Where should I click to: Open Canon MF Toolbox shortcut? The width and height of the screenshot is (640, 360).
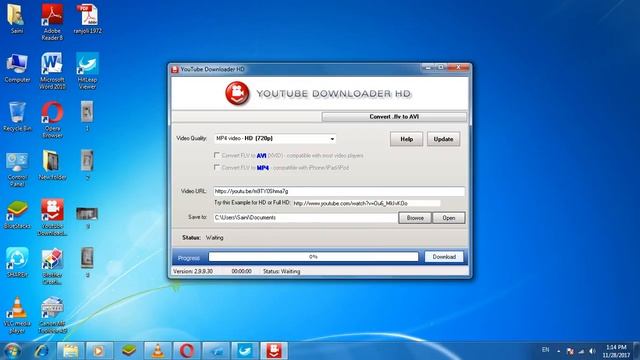(52, 315)
